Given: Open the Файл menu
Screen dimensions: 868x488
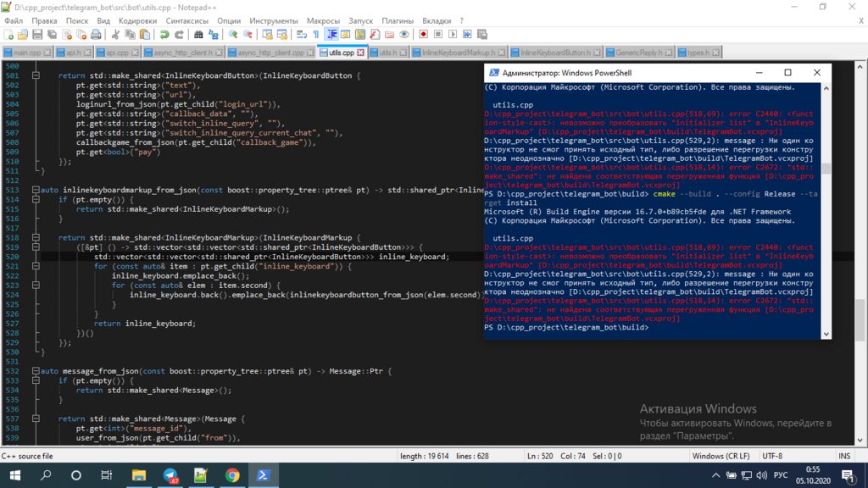Looking at the screenshot, I should 14,20.
